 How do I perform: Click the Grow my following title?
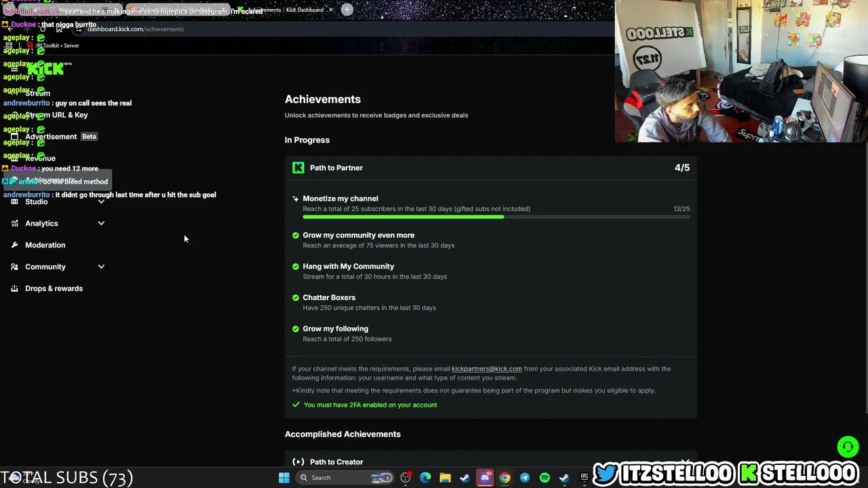point(336,329)
